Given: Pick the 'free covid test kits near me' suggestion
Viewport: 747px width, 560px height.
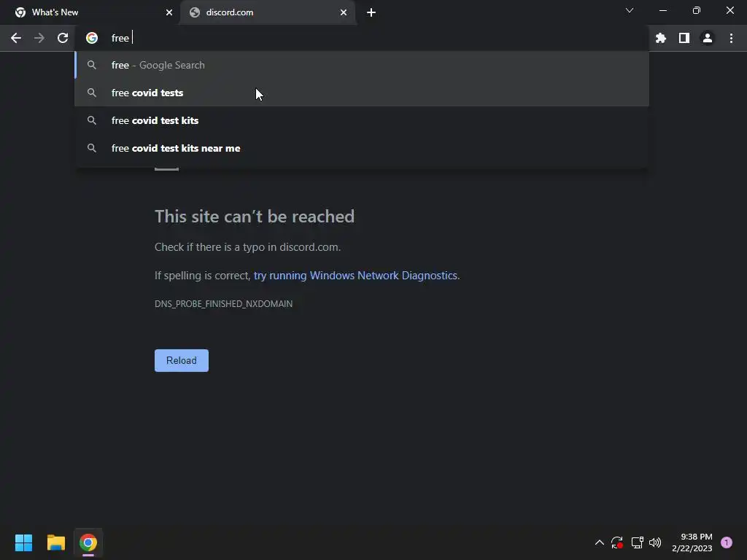Looking at the screenshot, I should [362, 148].
